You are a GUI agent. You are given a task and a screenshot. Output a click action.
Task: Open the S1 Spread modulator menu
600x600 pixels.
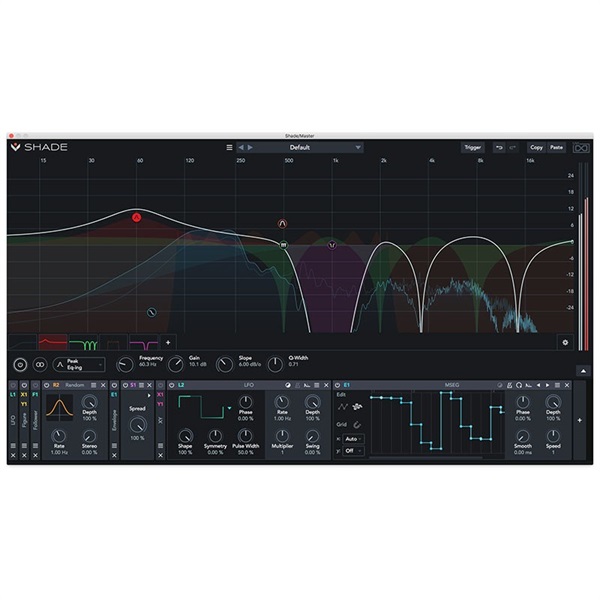[142, 385]
